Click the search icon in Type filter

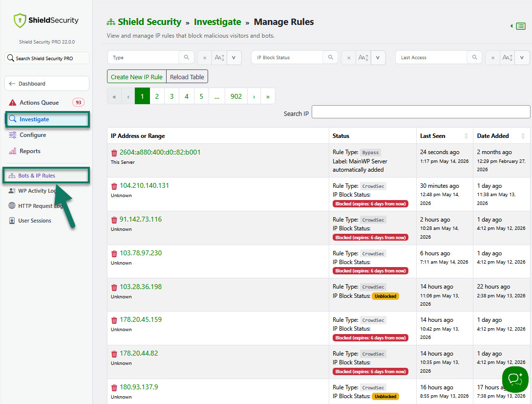pos(186,57)
